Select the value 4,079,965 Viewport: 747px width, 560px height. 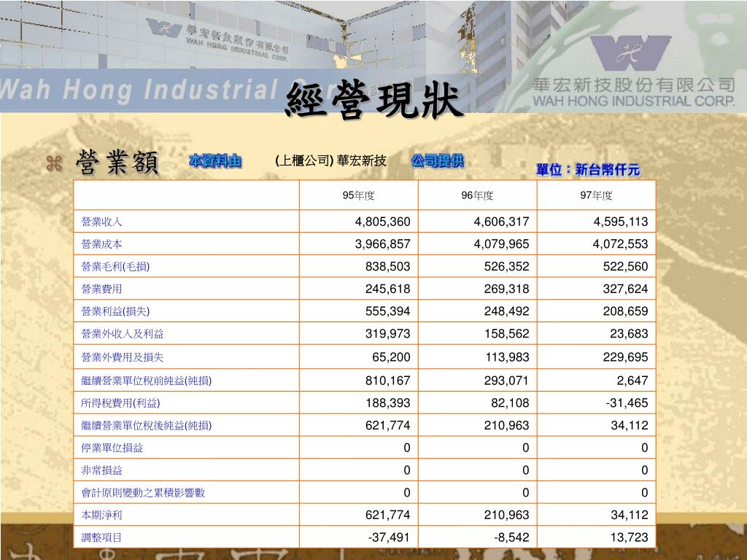(502, 244)
